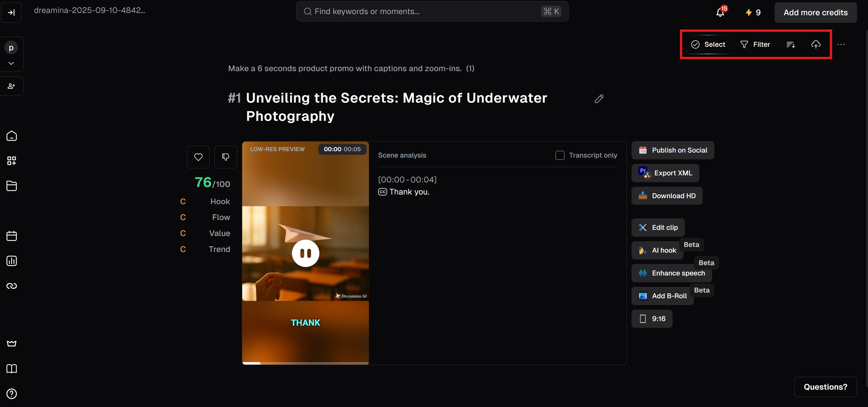
Task: Click Add more credits button
Action: pos(815,13)
